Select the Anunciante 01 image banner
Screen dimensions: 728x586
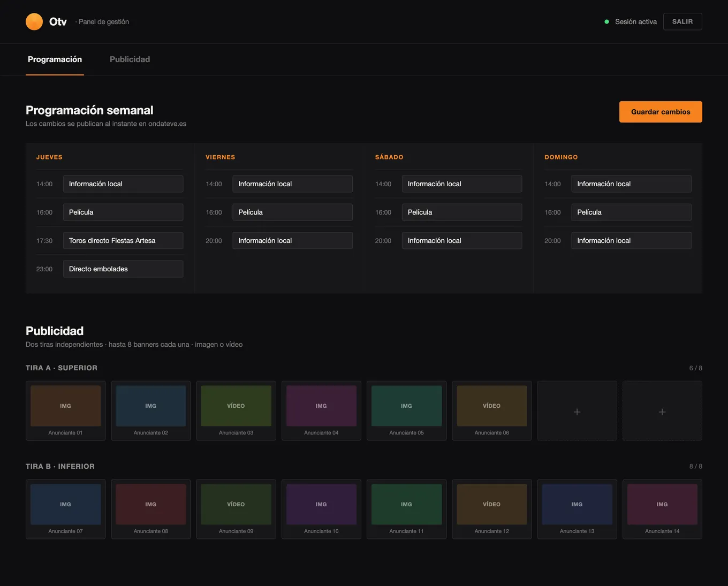[65, 411]
